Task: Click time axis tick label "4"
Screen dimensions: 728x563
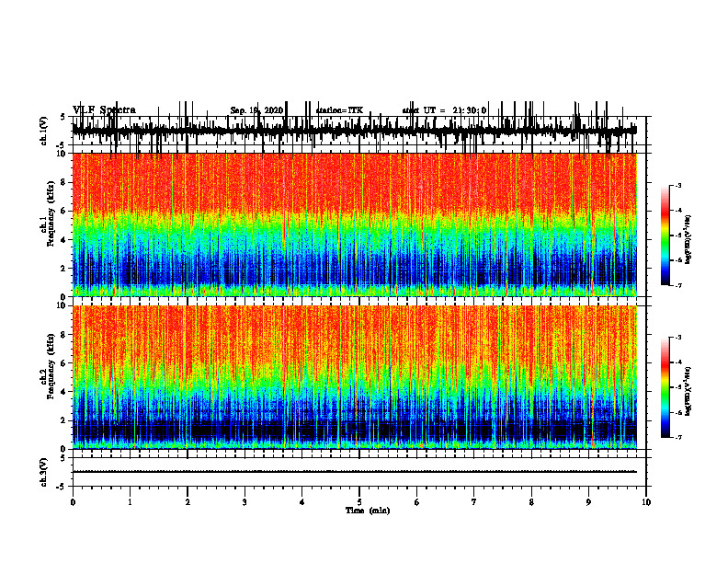Action: [x=301, y=502]
